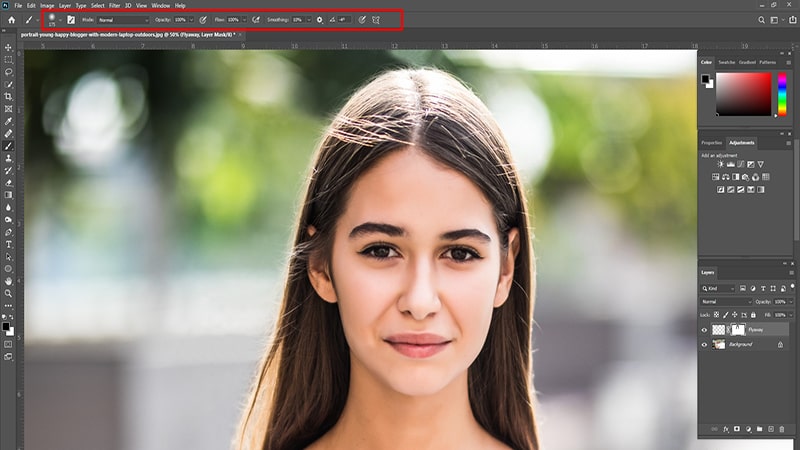The image size is (800, 450).
Task: Add a Brightness/Contrast adjustment
Action: (x=720, y=164)
